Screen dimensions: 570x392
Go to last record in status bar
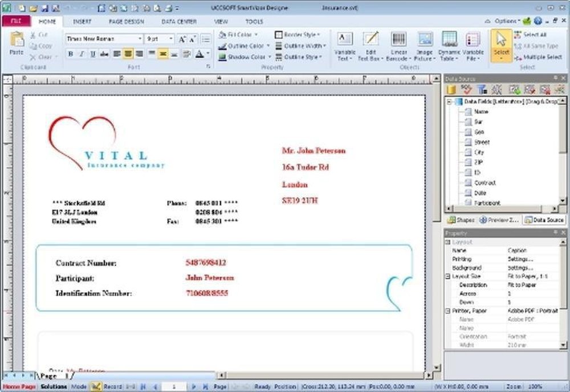click(x=205, y=386)
